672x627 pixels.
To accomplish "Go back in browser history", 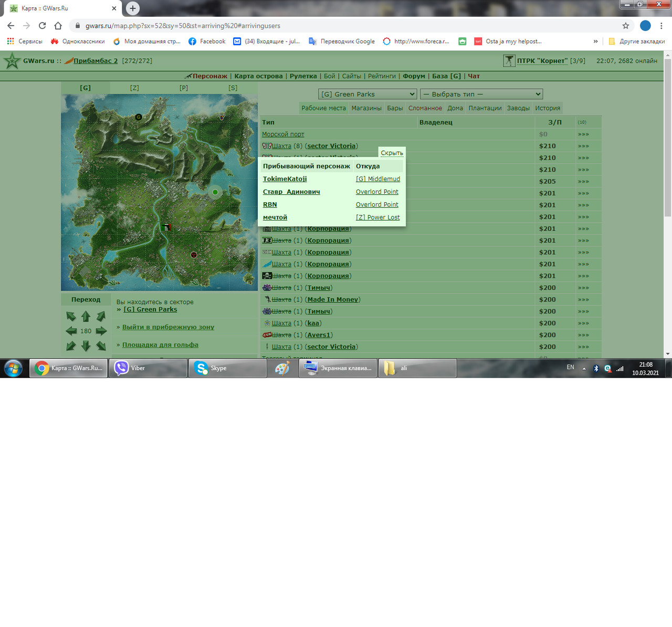I will click(10, 26).
